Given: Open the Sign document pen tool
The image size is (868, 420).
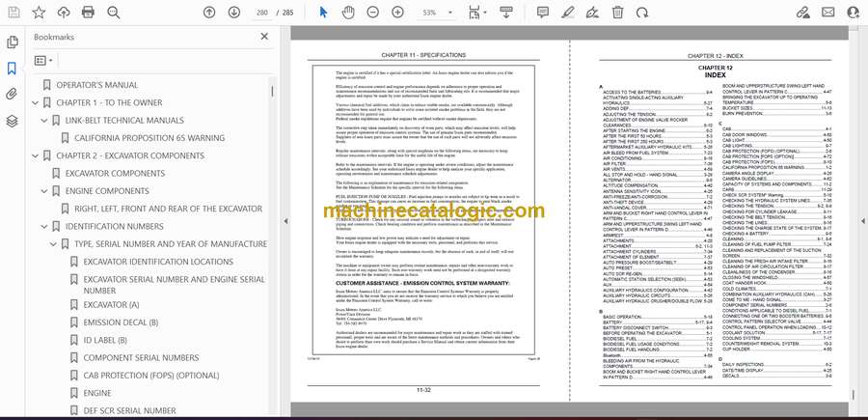Looking at the screenshot, I should [x=592, y=13].
